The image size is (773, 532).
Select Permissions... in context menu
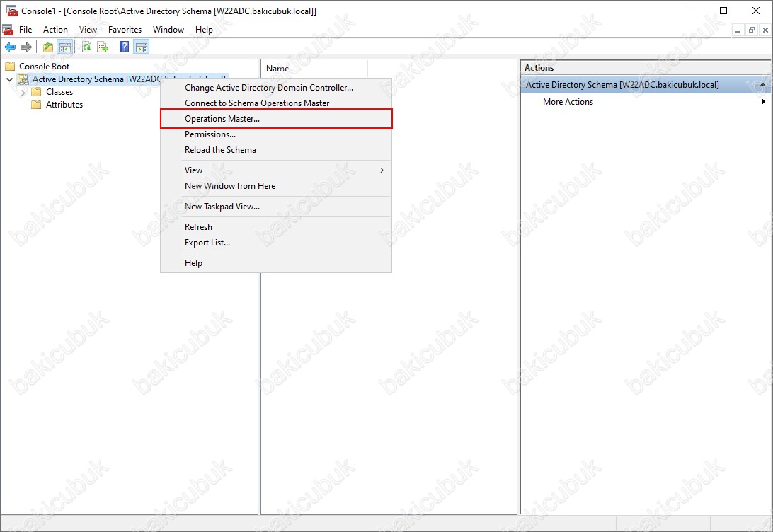[x=276, y=134]
